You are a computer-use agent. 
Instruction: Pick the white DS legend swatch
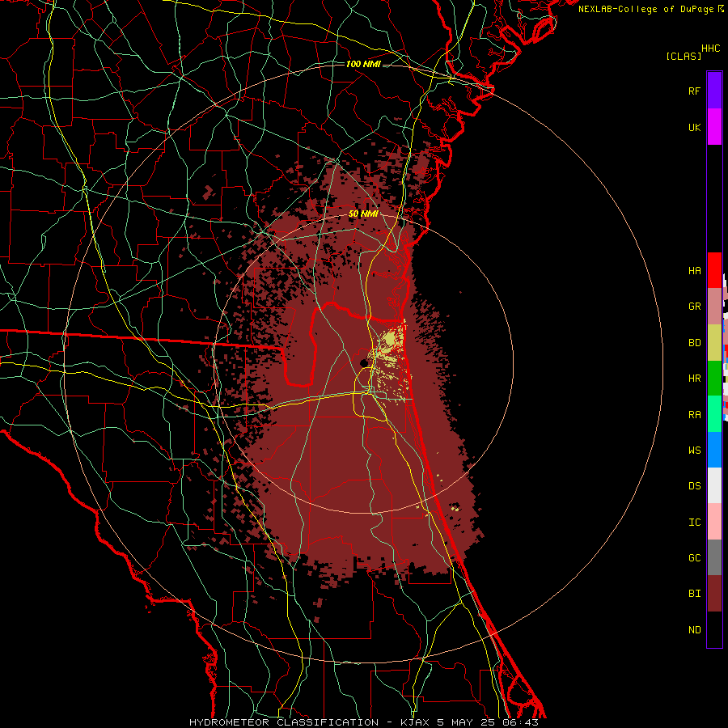point(714,485)
